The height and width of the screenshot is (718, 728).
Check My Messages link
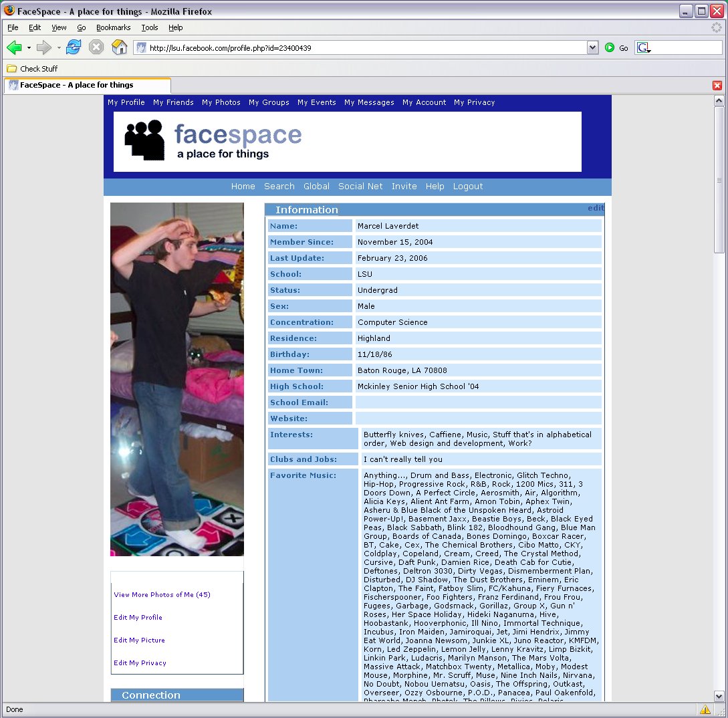(x=369, y=102)
